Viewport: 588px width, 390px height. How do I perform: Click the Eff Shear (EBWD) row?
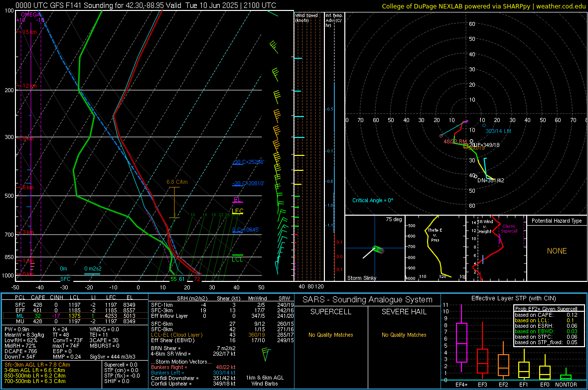[222, 340]
